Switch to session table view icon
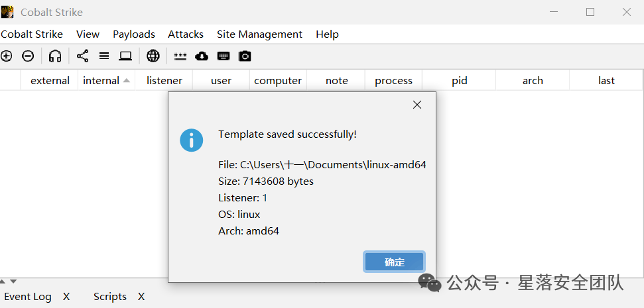Image resolution: width=644 pixels, height=308 pixels. (x=104, y=56)
